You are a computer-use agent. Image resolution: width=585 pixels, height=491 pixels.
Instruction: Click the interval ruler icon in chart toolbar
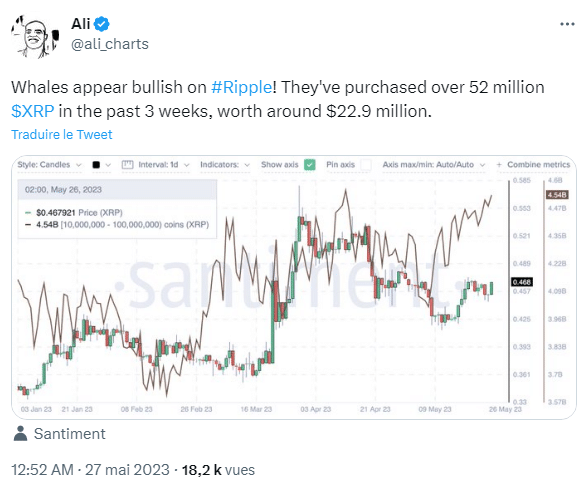click(127, 165)
